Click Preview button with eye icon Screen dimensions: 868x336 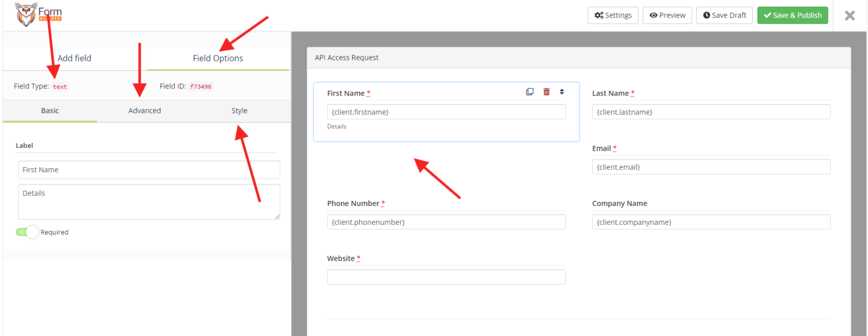pyautogui.click(x=667, y=15)
